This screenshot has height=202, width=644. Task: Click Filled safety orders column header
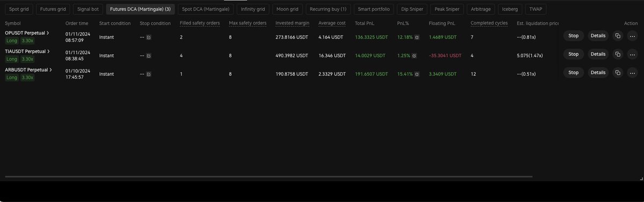tap(200, 23)
